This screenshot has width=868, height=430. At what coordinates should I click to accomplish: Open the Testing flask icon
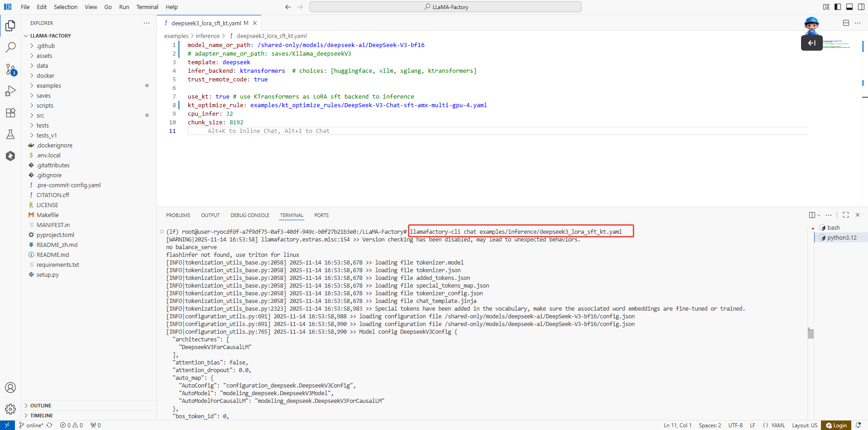click(10, 134)
